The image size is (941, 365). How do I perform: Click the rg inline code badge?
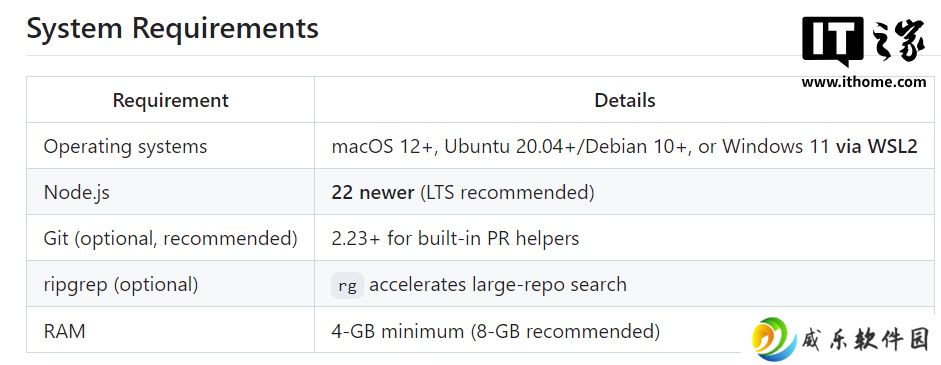(347, 285)
